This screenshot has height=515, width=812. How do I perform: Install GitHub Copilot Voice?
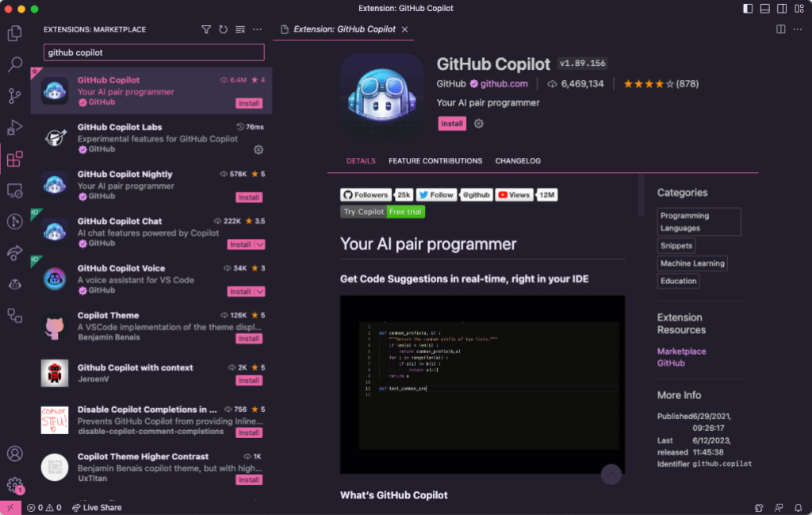(x=241, y=292)
